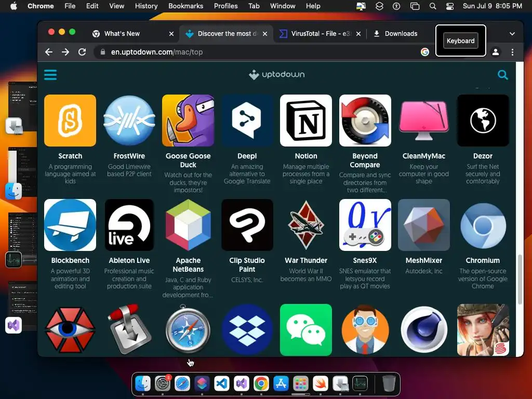Screen dimensions: 532x399
Task: Open the red gear-lever app icon
Action: [x=129, y=330]
